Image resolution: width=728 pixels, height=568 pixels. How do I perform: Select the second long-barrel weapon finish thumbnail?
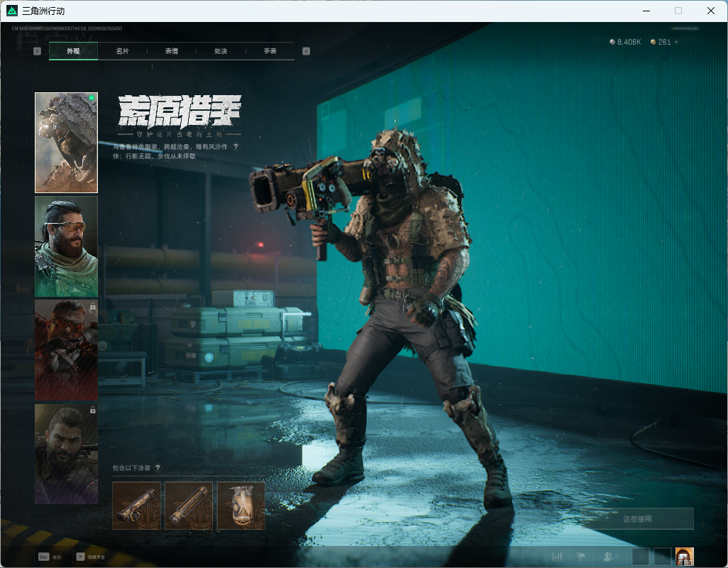coord(189,506)
